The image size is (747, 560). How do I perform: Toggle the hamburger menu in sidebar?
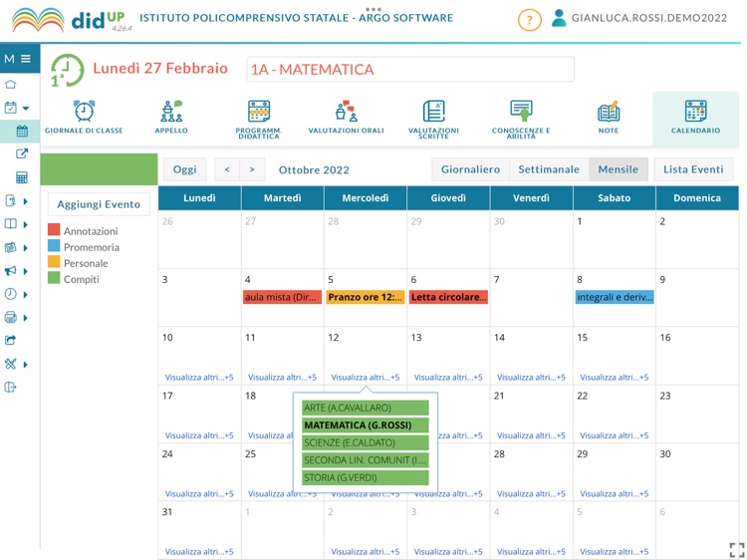tap(26, 59)
